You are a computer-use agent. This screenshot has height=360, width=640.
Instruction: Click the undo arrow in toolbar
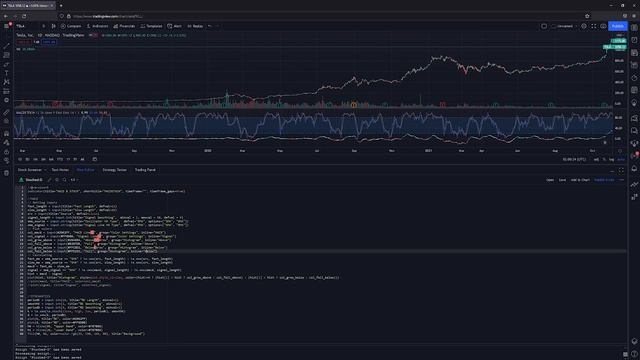coord(210,26)
